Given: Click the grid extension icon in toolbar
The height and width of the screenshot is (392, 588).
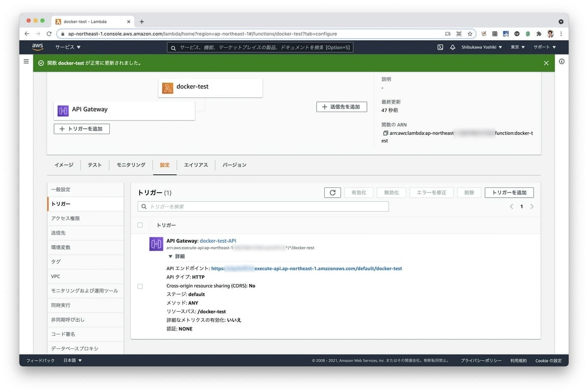Looking at the screenshot, I should (x=495, y=34).
